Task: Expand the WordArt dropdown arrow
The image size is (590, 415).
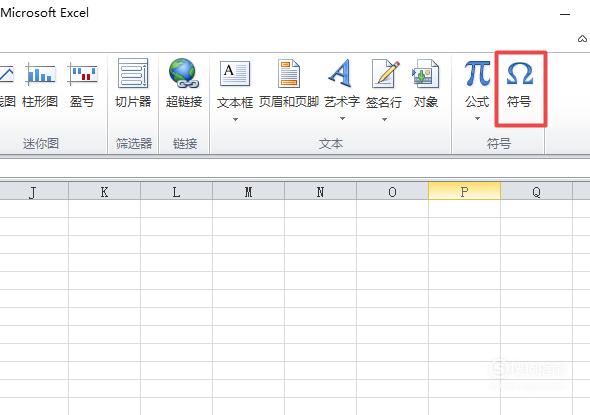Action: click(342, 119)
